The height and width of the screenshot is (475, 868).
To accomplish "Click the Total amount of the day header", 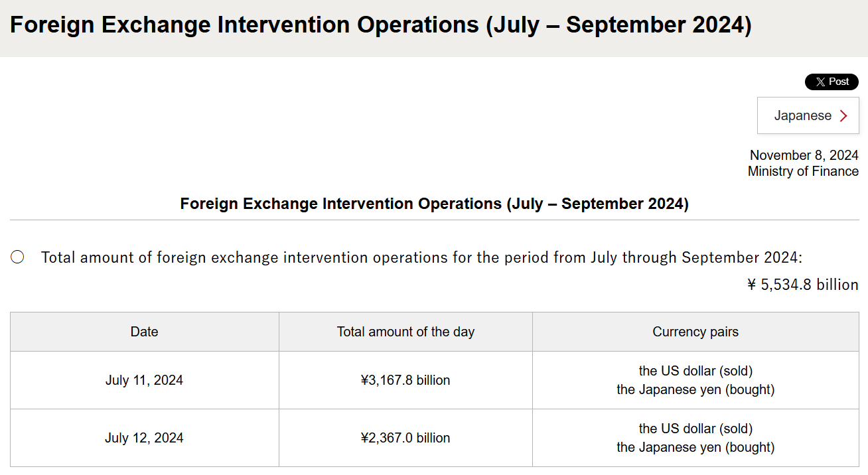I will pyautogui.click(x=405, y=332).
